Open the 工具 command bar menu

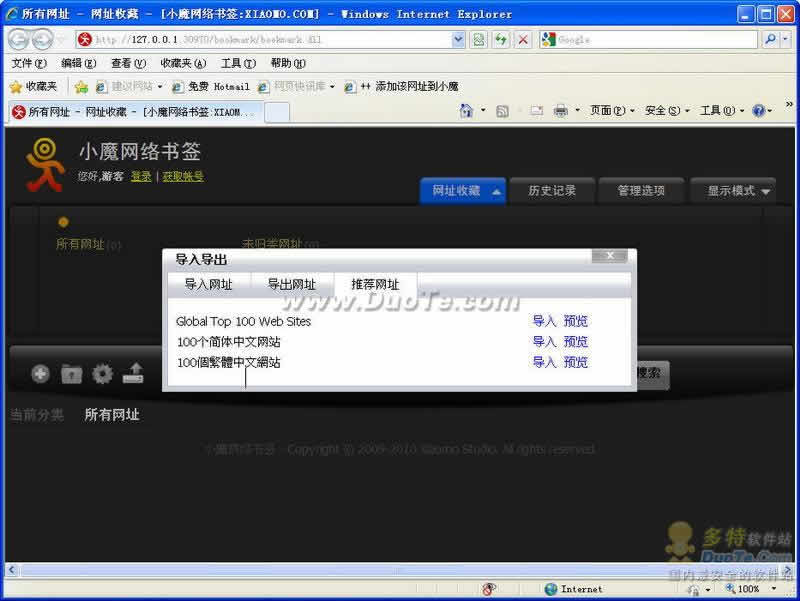[x=722, y=111]
